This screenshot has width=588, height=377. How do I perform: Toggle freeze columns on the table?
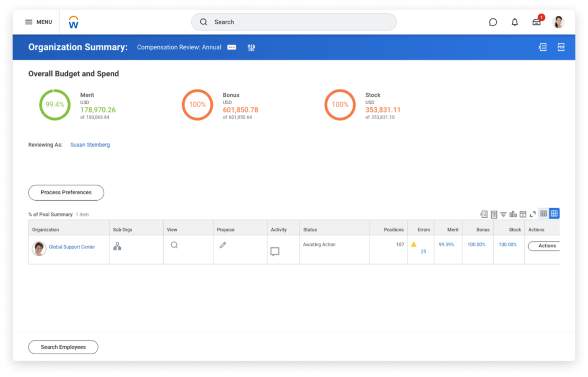pyautogui.click(x=522, y=214)
